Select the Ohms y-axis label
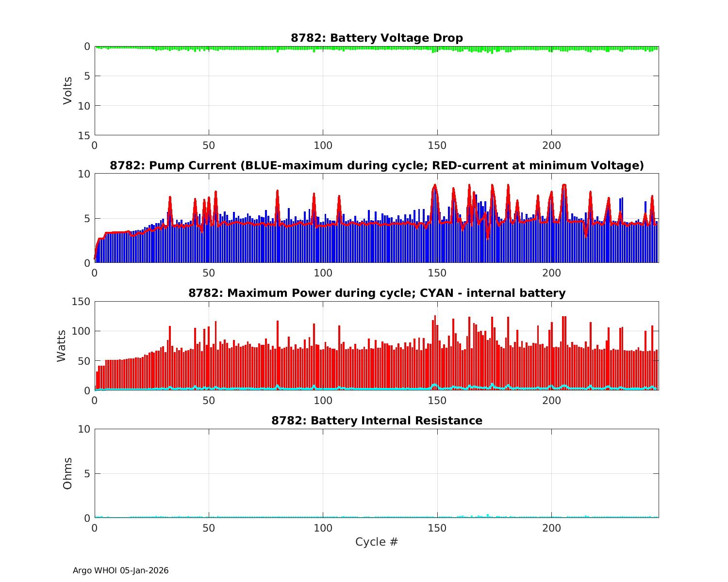The image size is (728, 582). point(67,473)
